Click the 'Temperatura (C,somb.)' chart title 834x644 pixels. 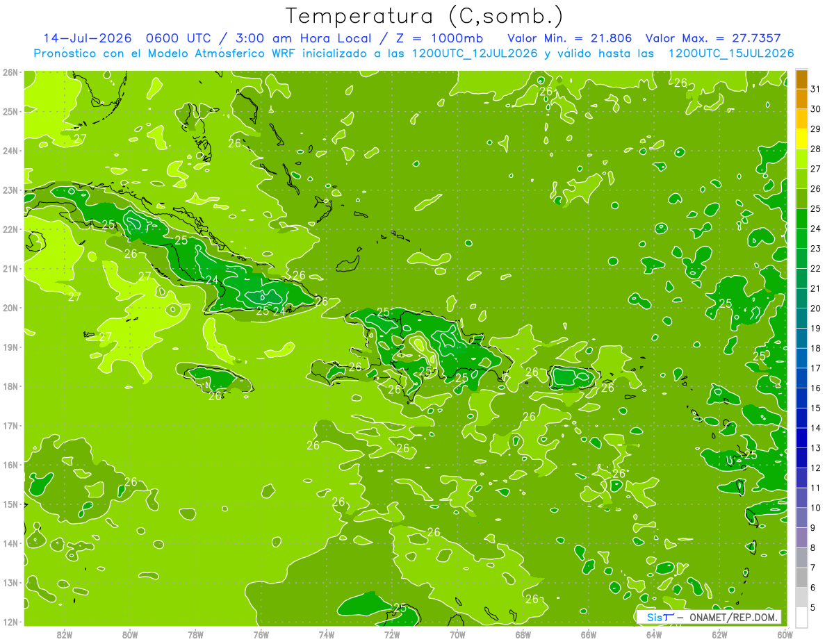[424, 15]
